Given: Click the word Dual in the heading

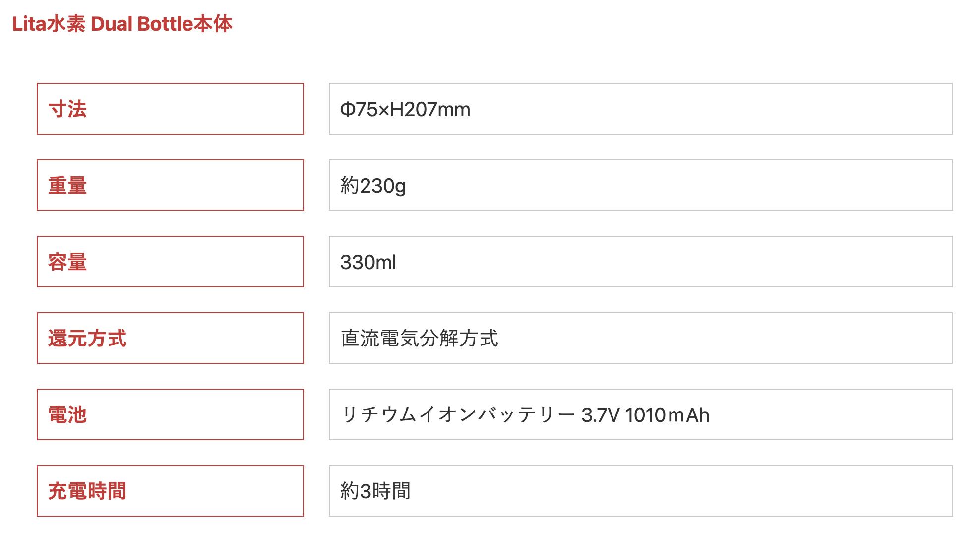Looking at the screenshot, I should pos(112,24).
